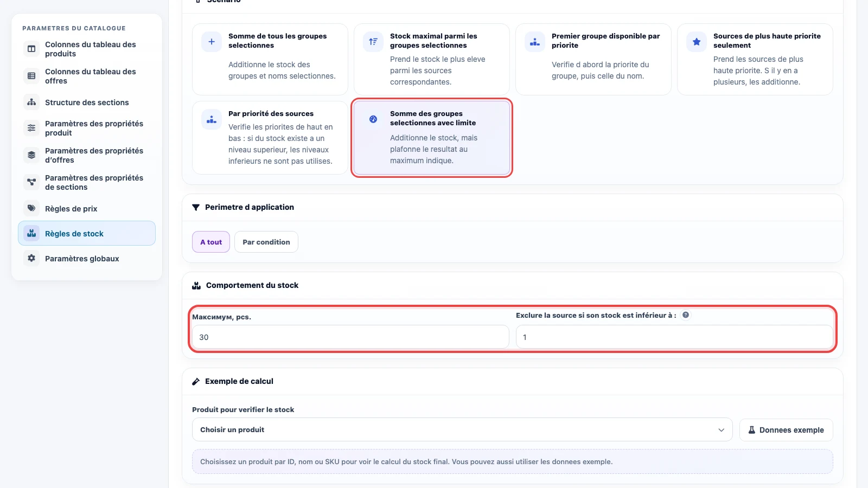Click the source exclusion threshold field

point(674,337)
